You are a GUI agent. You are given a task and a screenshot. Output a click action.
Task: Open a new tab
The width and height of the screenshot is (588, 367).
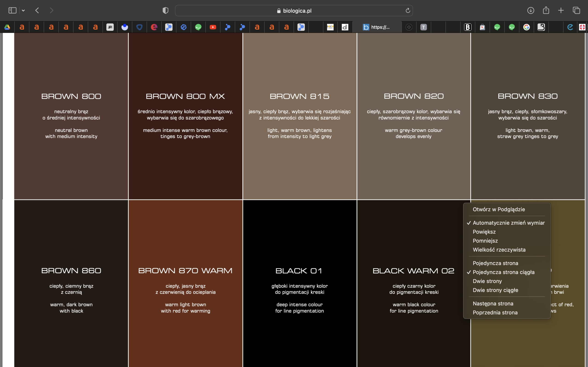coord(561,11)
